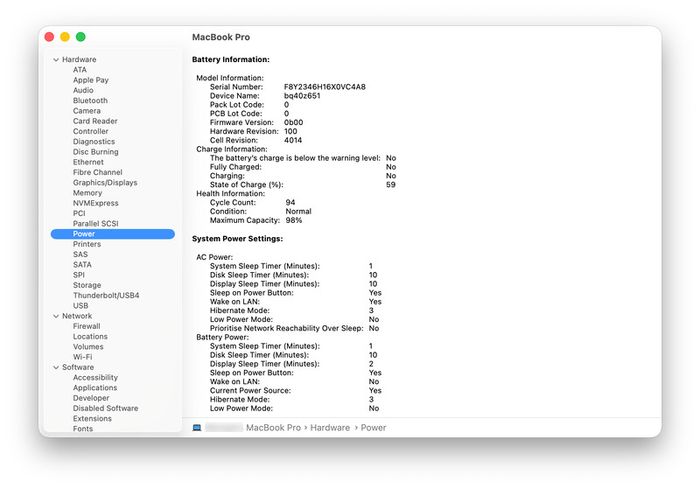Select Apple Pay in the sidebar
The width and height of the screenshot is (700, 488).
pyautogui.click(x=91, y=80)
